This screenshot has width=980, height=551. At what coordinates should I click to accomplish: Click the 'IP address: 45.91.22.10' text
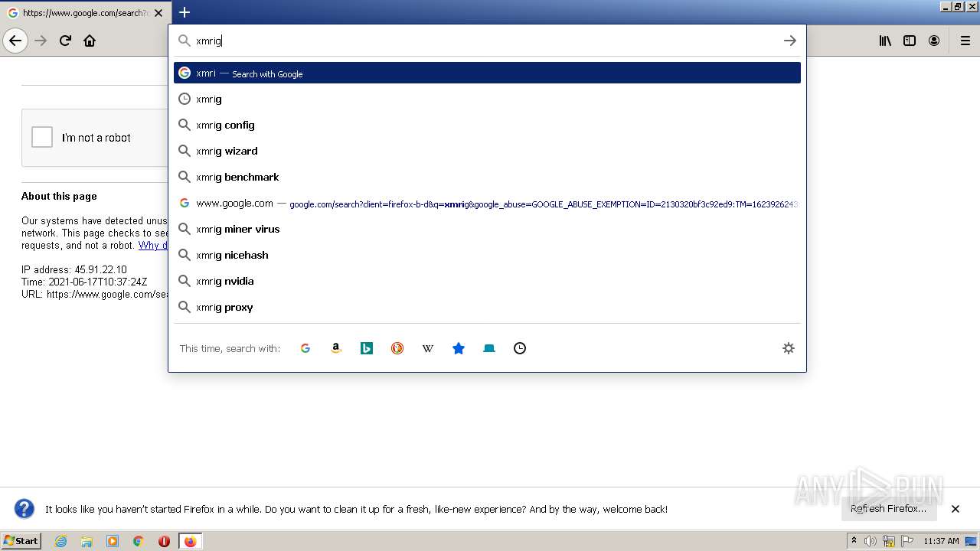74,269
